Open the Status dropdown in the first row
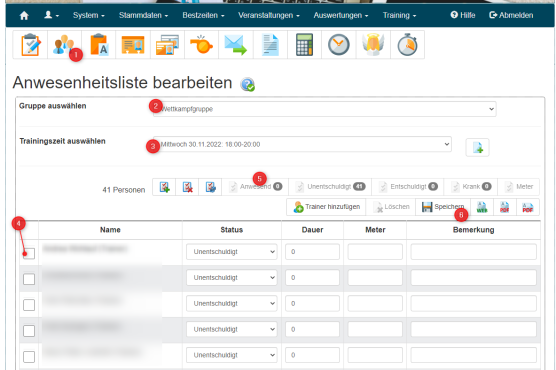 [232, 252]
